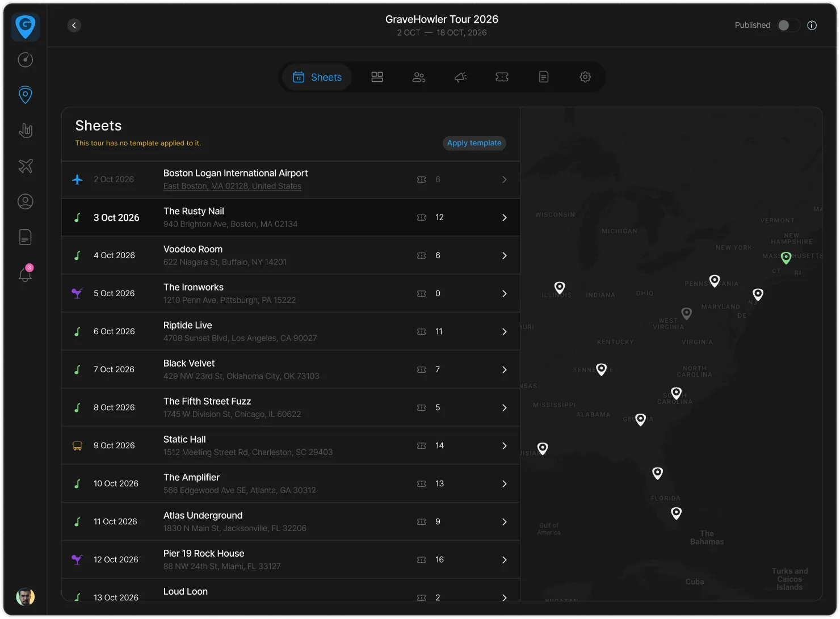
Task: Expand the Pier 19 Rock House row chevron
Action: (x=505, y=559)
